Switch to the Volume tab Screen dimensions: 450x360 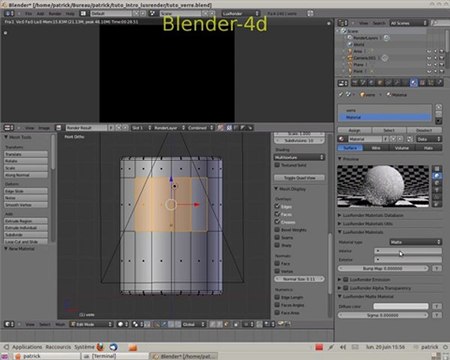[x=402, y=148]
